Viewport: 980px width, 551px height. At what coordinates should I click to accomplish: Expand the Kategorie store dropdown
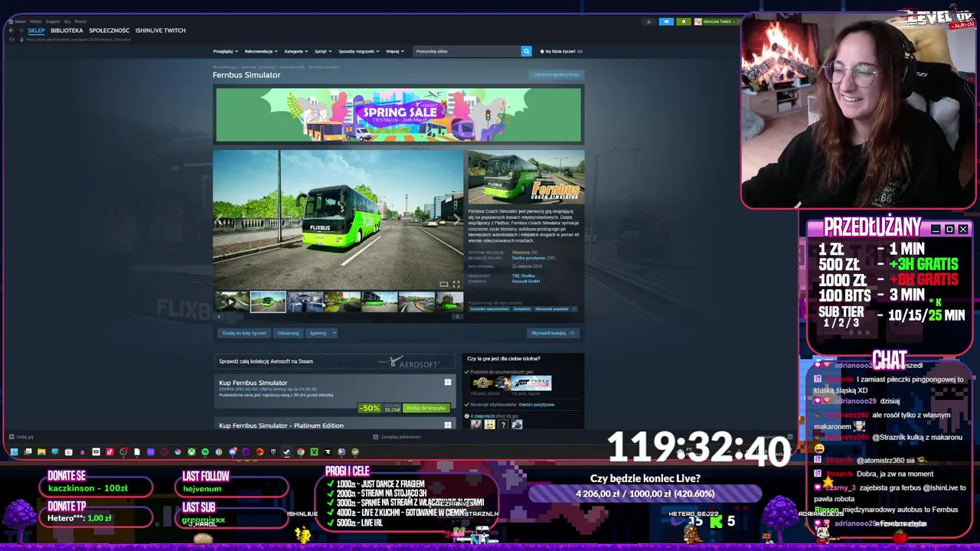(x=296, y=51)
